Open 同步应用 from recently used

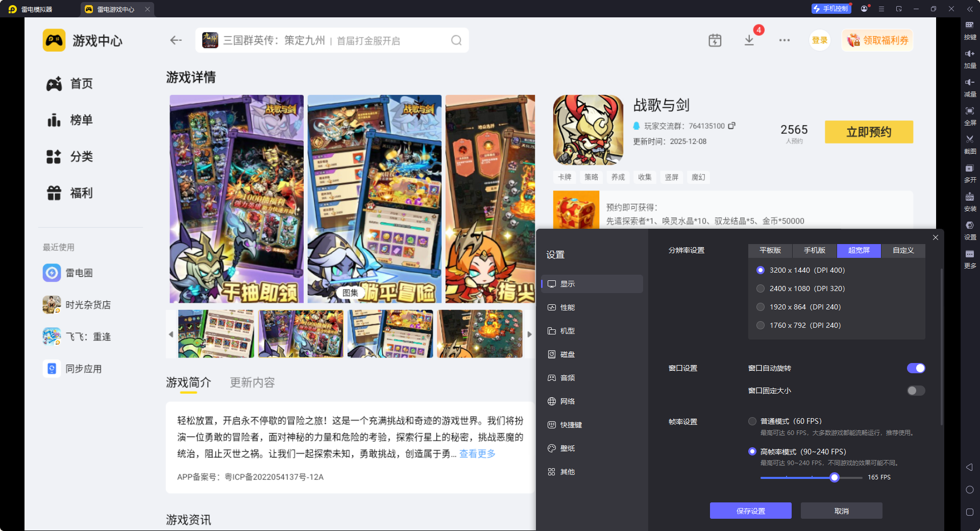click(x=72, y=369)
